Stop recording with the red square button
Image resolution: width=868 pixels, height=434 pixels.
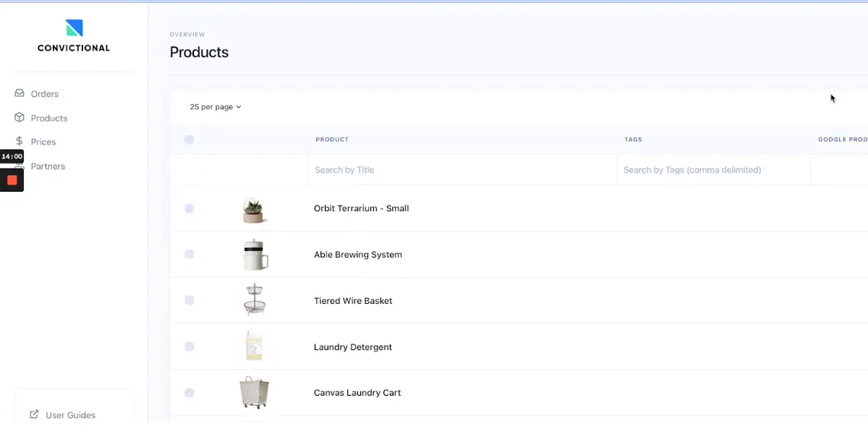12,180
